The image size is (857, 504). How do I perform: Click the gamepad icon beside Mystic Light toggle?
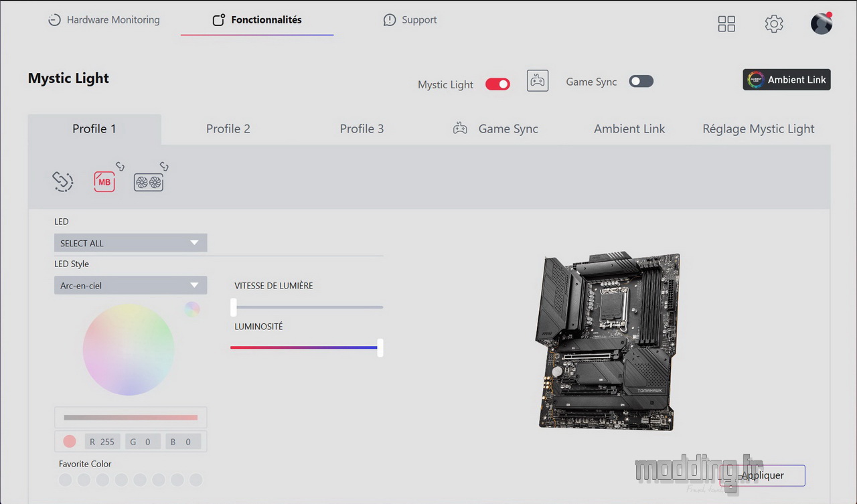click(x=538, y=81)
